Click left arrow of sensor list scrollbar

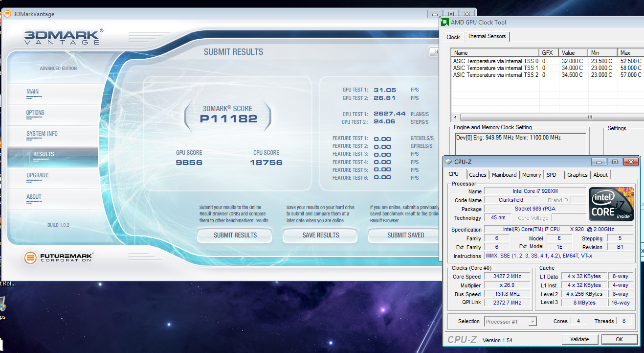(x=456, y=118)
